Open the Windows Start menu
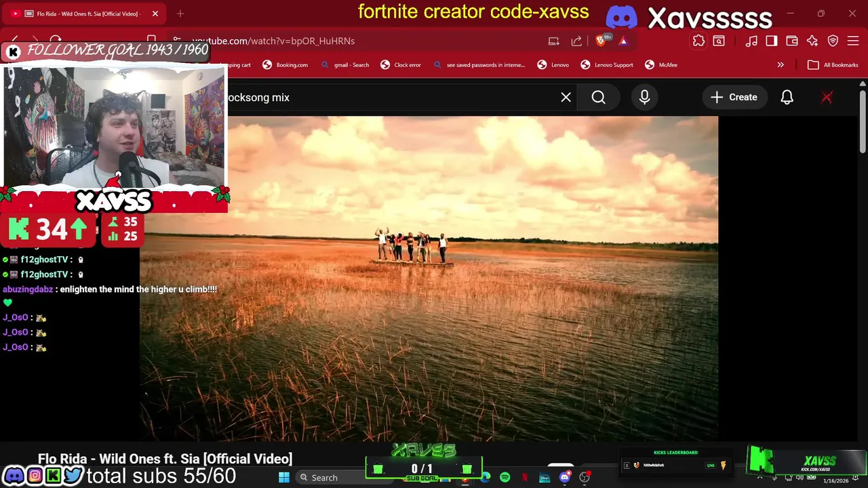868x488 pixels. tap(284, 478)
